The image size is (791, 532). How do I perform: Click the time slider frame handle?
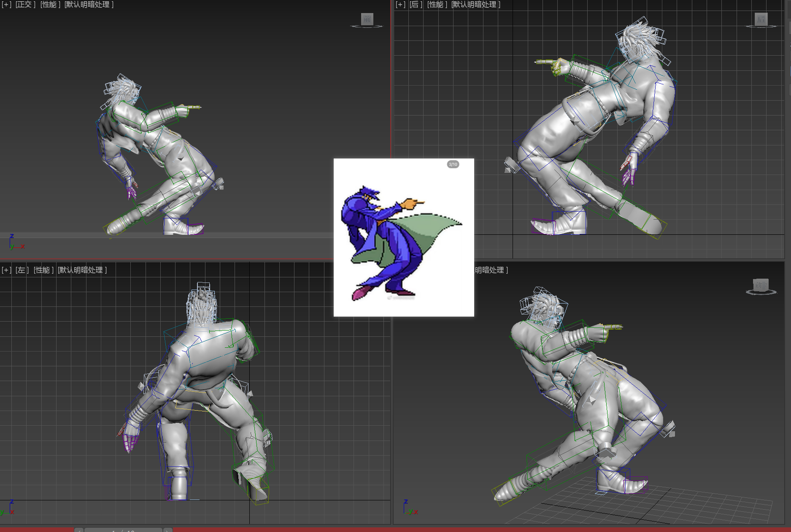click(123, 530)
